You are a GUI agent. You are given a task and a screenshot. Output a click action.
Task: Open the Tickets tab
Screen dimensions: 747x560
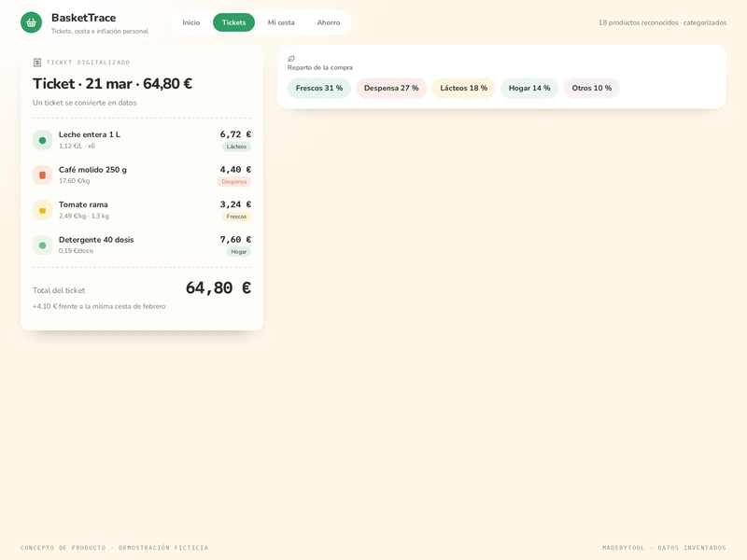[234, 22]
